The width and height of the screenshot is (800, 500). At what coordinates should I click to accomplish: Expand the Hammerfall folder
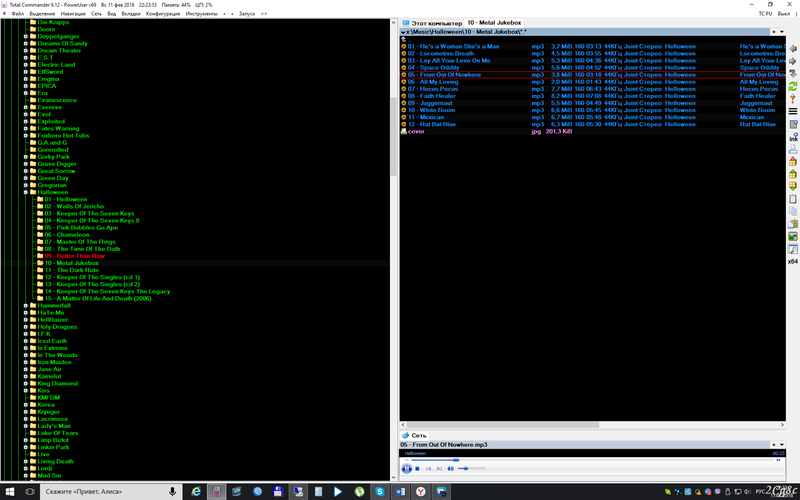coord(26,306)
